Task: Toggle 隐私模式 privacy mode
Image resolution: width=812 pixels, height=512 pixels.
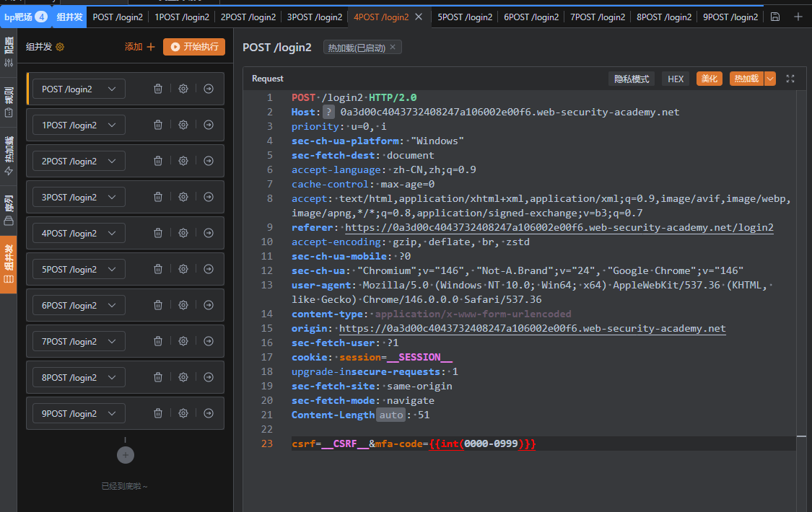Action: [632, 79]
